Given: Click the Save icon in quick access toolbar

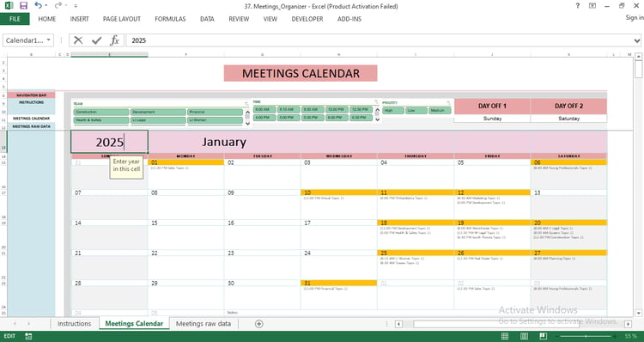Looking at the screenshot, I should (23, 6).
